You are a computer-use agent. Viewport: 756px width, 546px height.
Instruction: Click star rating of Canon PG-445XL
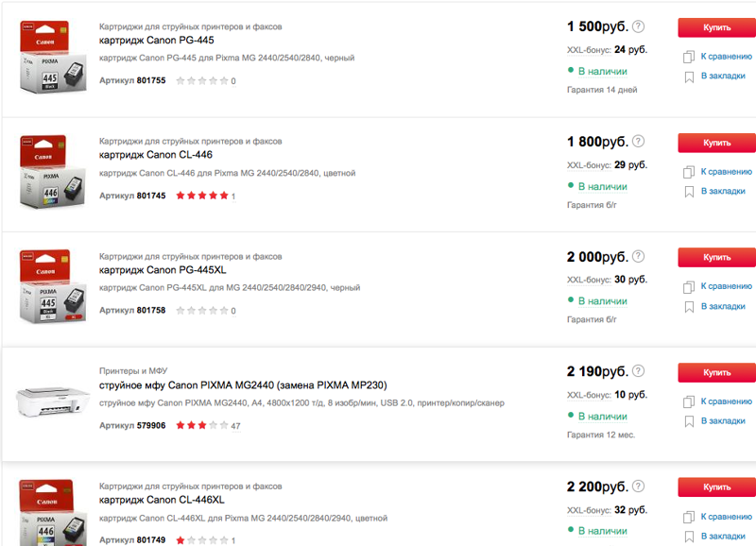pyautogui.click(x=202, y=311)
